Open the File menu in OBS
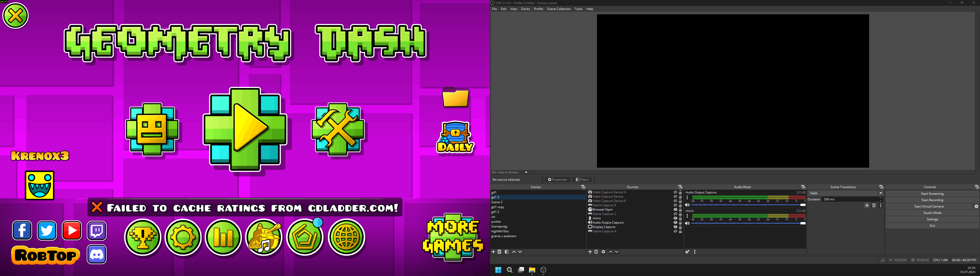This screenshot has height=276, width=980. (495, 9)
